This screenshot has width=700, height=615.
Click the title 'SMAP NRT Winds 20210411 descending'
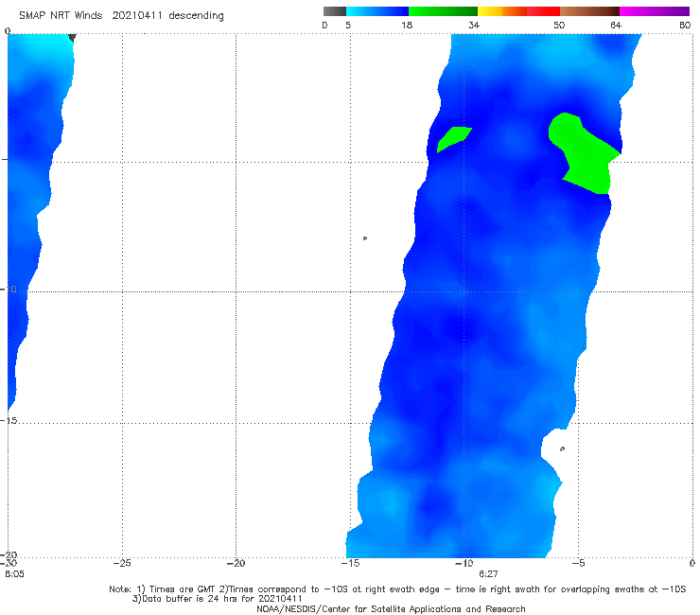pyautogui.click(x=121, y=16)
